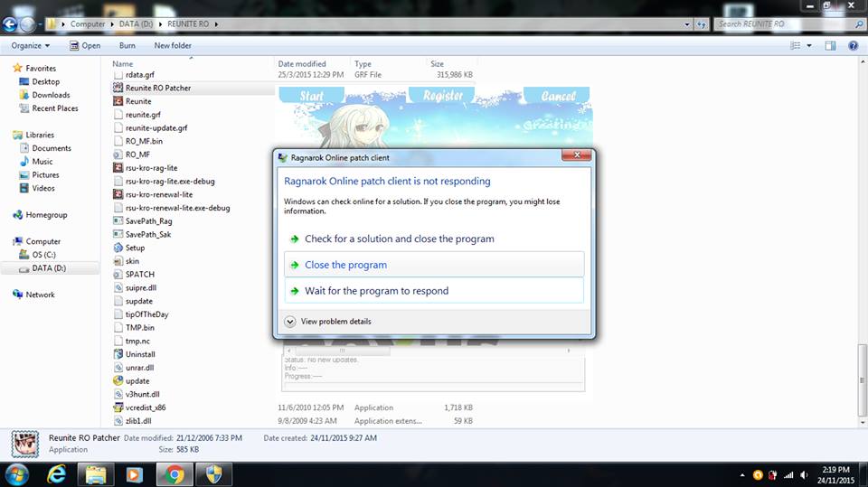The width and height of the screenshot is (868, 487).
Task: Sort by the Date modified column header
Action: click(x=302, y=64)
